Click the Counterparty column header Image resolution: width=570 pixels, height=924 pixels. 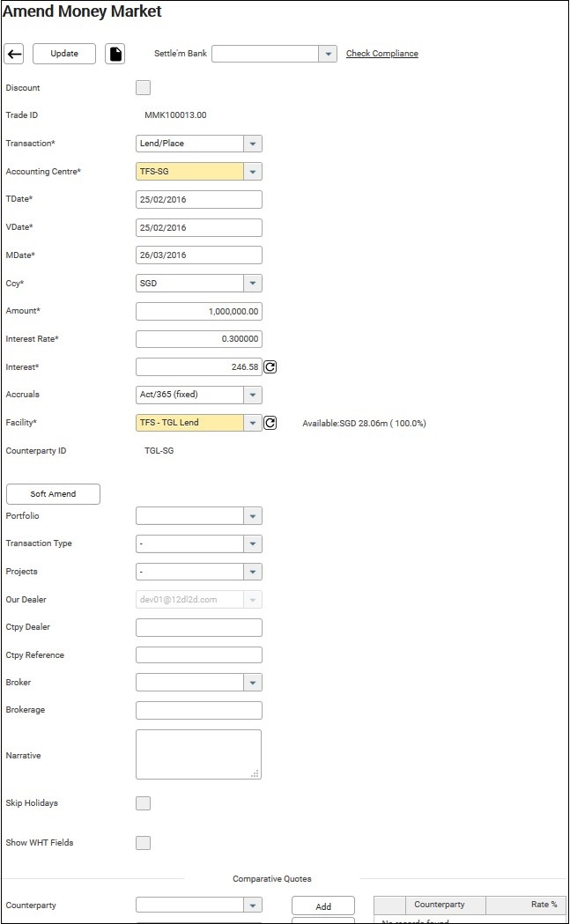[445, 905]
